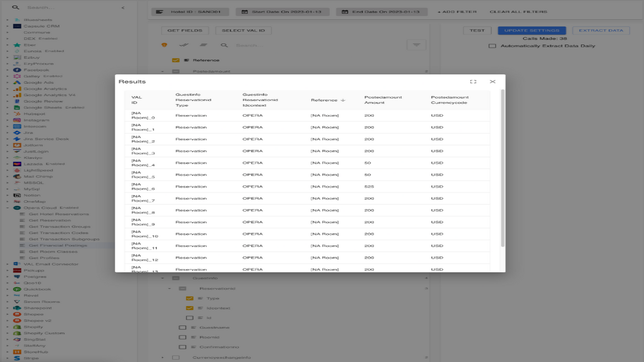Click the Stripe icon
The image size is (644, 362).
17,358
